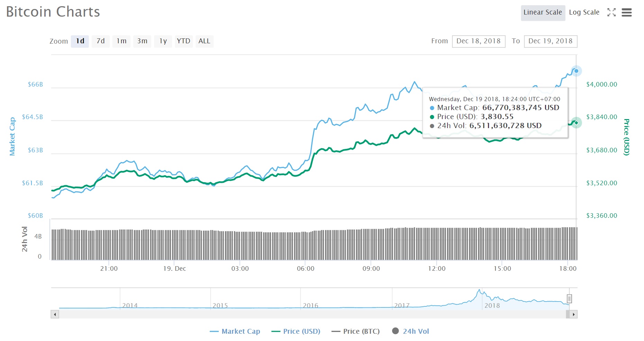This screenshot has width=644, height=341.
Task: Click the tooltip 24h Vol value 6,511,630,728 USD
Action: pyautogui.click(x=506, y=126)
